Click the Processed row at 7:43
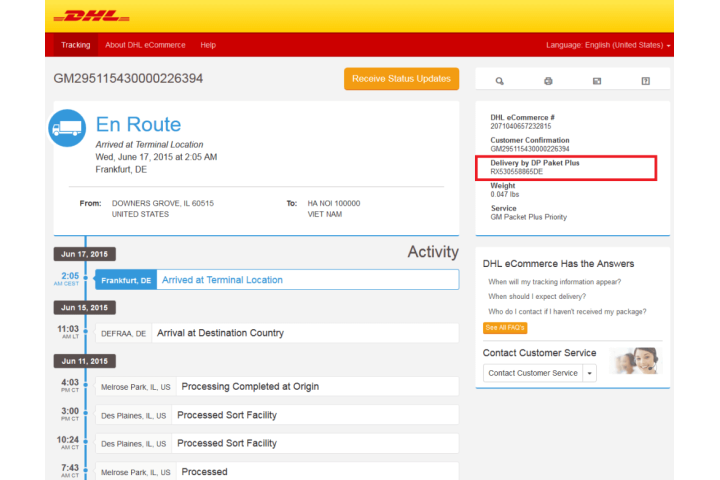Screen dimensions: 720x480 (277, 472)
